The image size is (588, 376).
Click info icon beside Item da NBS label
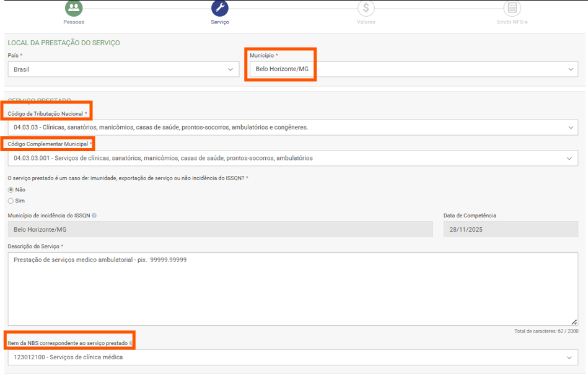(x=131, y=343)
